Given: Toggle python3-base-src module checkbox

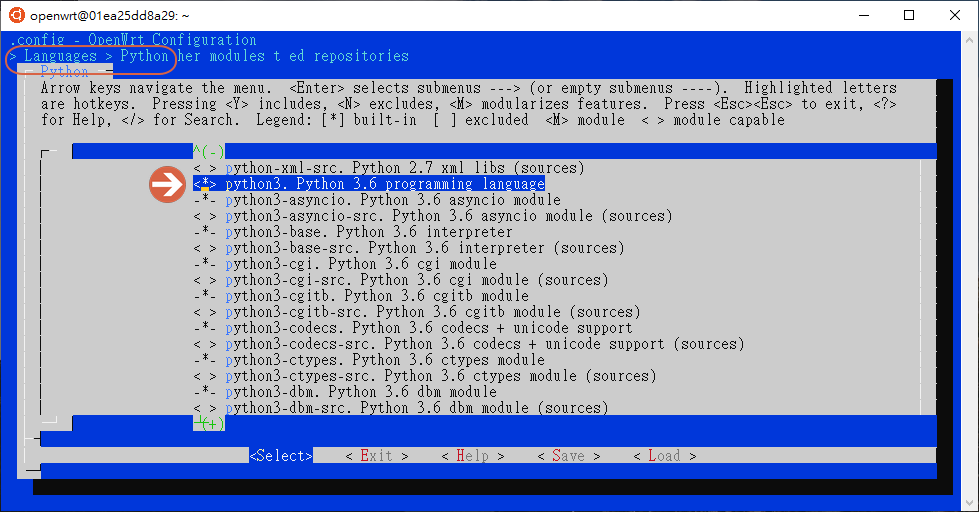Looking at the screenshot, I should coord(205,249).
